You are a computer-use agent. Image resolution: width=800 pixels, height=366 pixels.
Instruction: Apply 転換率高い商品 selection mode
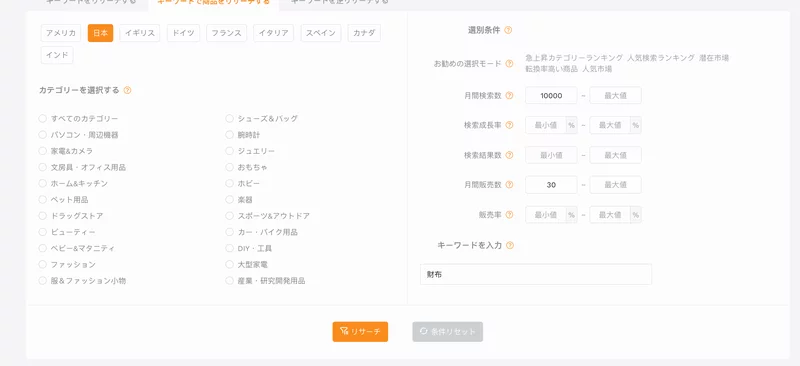pyautogui.click(x=552, y=69)
